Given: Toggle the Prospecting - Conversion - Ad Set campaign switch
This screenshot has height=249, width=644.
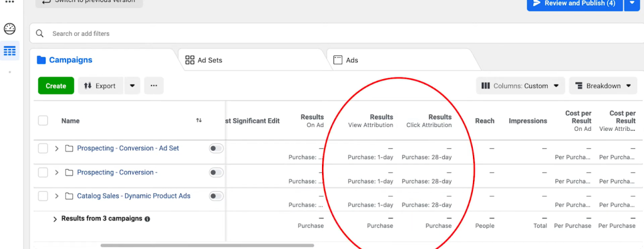Looking at the screenshot, I should 216,148.
